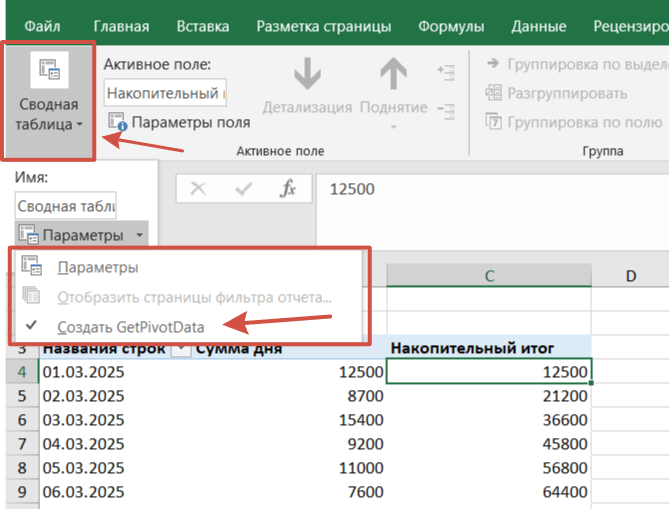Screen dimensions: 669x509
Task: Select row 5 header
Action: click(x=22, y=396)
